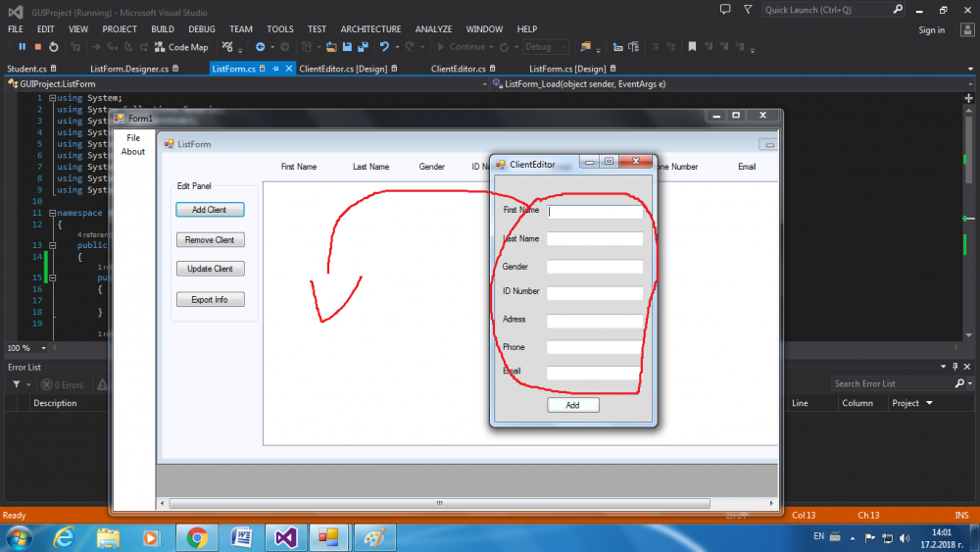
Task: Click the Update Client button
Action: 210,269
